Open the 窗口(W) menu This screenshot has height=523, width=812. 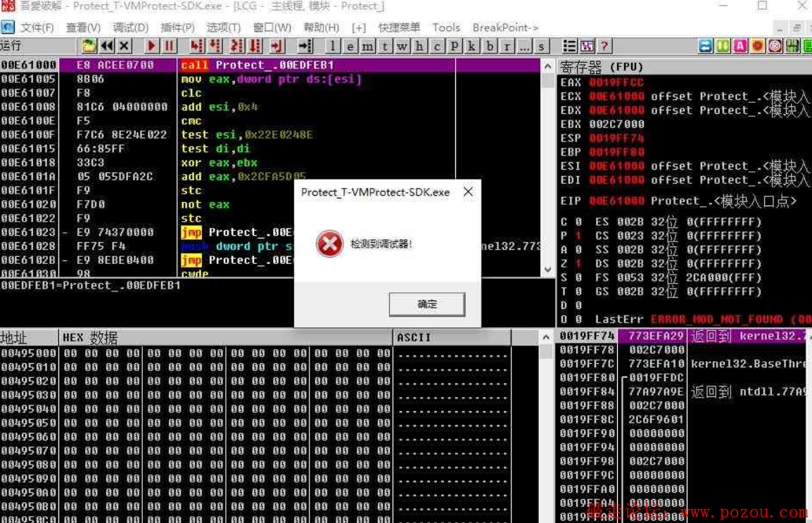(x=272, y=27)
